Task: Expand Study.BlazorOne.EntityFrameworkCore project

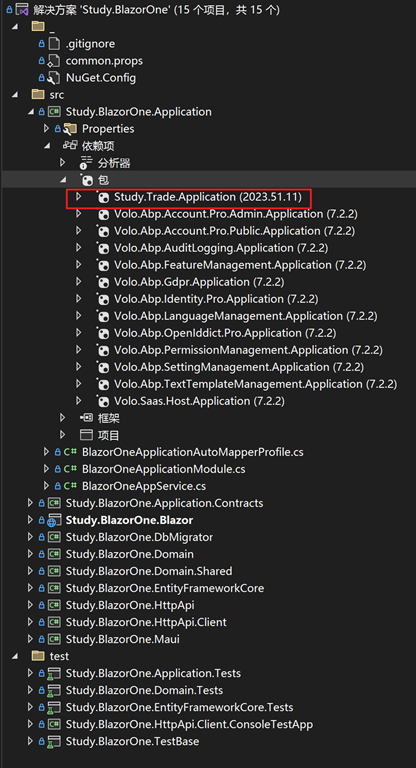Action: pos(30,588)
